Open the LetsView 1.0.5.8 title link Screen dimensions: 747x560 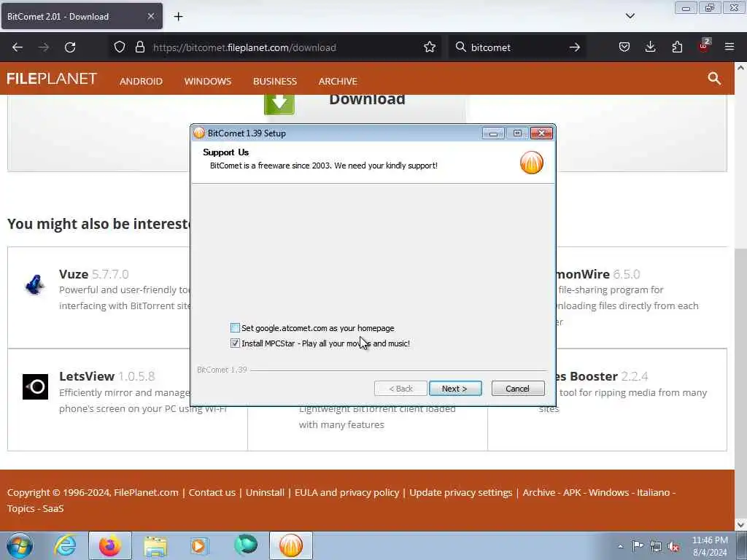[x=107, y=376]
